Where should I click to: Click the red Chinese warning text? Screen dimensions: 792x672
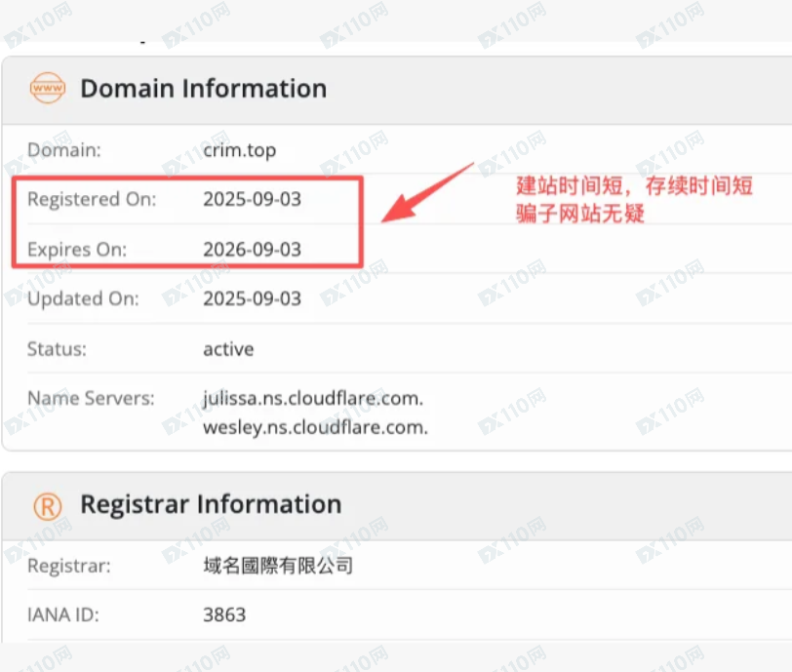pyautogui.click(x=634, y=201)
